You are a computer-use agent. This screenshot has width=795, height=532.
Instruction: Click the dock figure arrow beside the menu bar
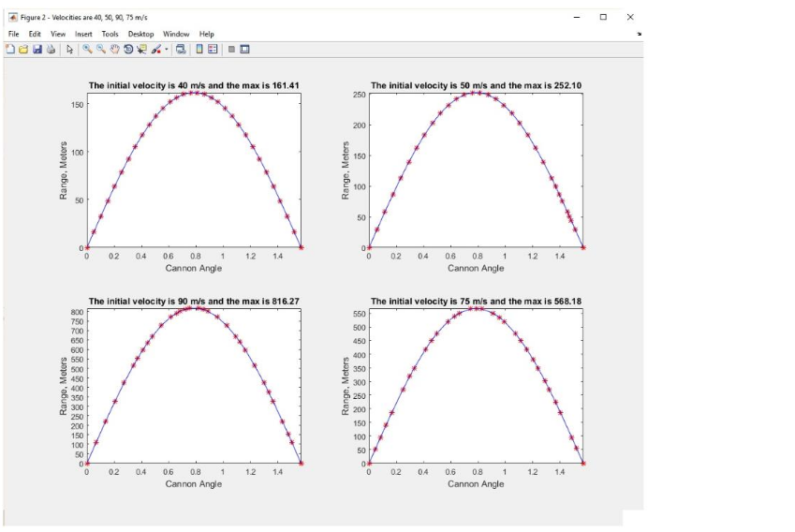pyautogui.click(x=639, y=34)
